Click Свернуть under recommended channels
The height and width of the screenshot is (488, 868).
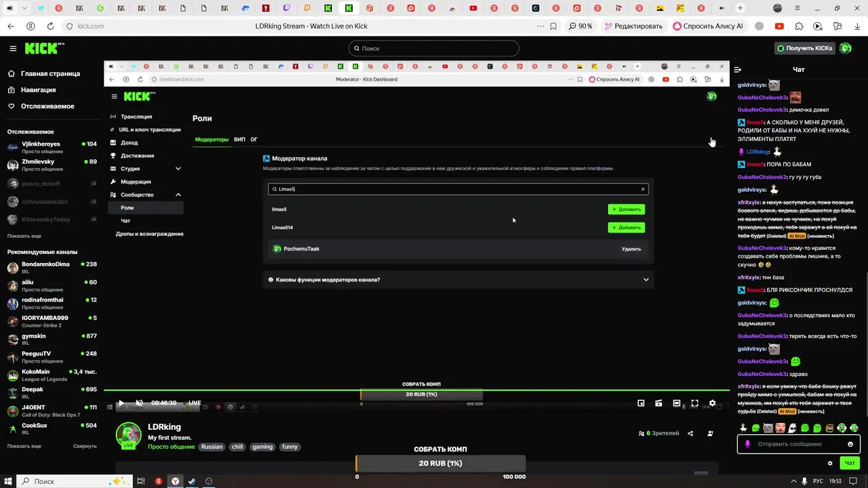coord(85,446)
